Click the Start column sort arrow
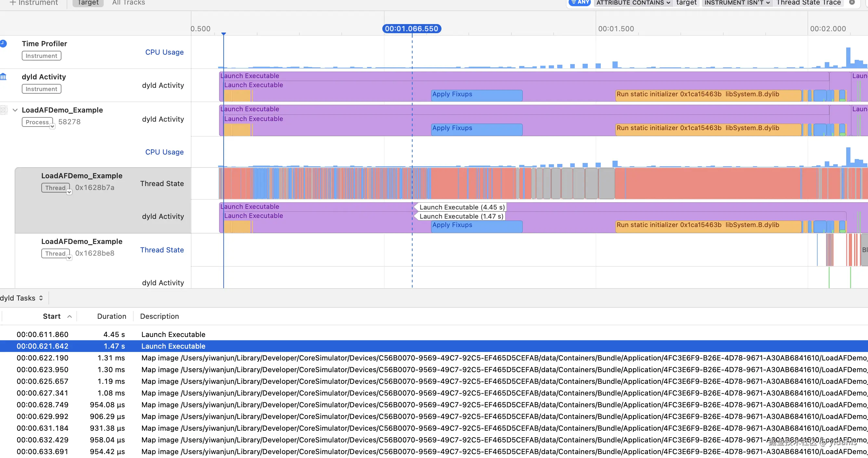 pyautogui.click(x=70, y=317)
